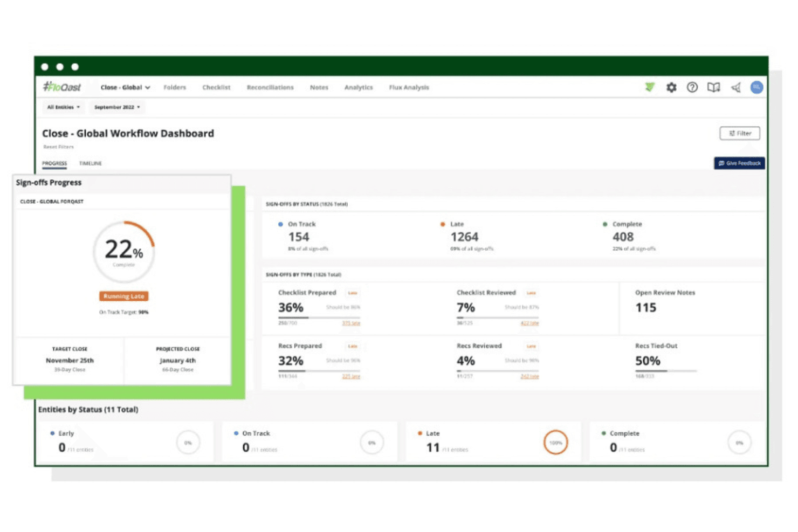
Task: Click the On Track entities 0% circle
Action: [x=372, y=443]
